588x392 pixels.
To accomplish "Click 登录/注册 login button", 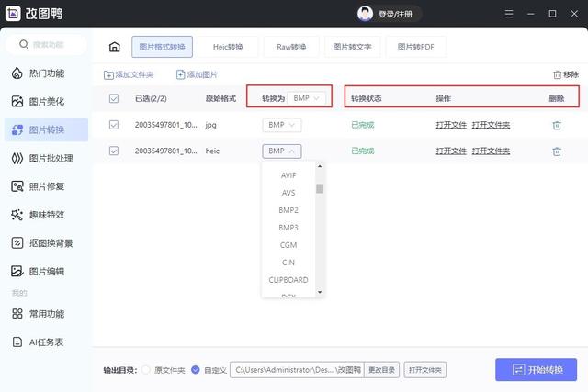I will coord(395,15).
